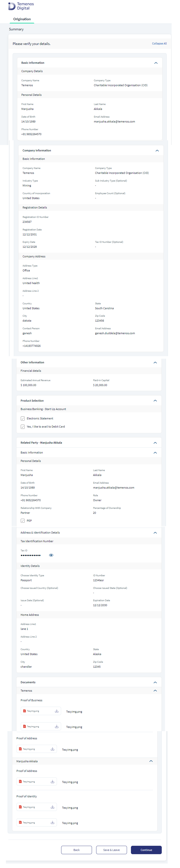Screen dimensions: 180x868
Task: Click ID Number value 1234tesr
Action: point(99,580)
